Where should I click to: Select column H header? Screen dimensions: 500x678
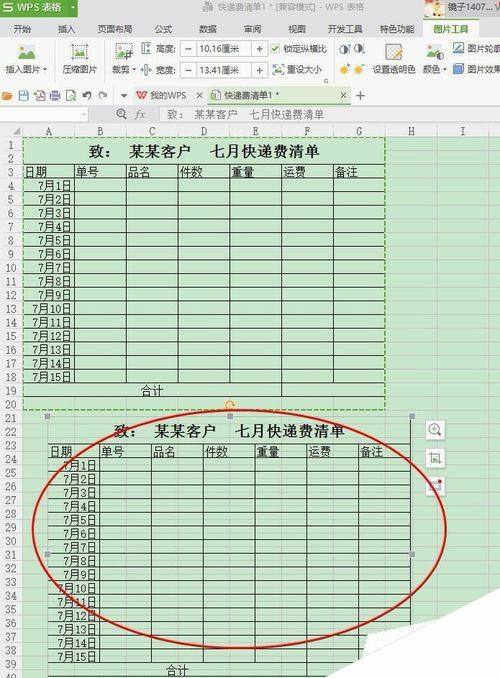tap(411, 131)
